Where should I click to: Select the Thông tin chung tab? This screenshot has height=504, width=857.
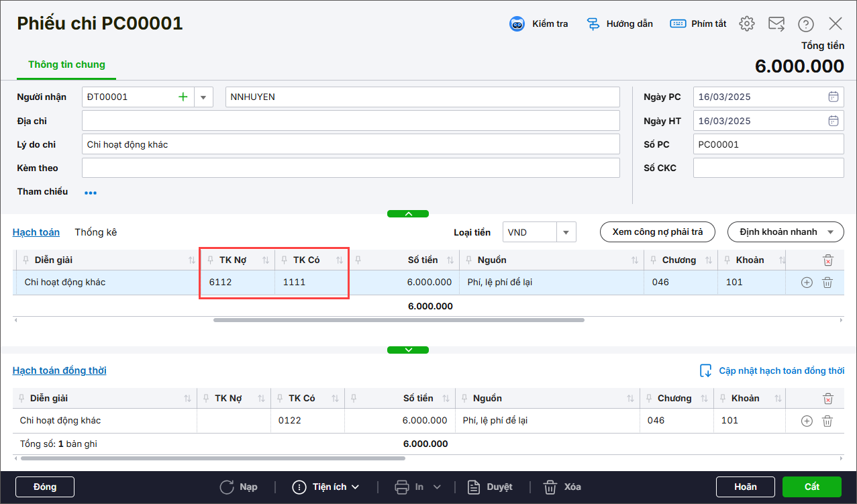(66, 65)
